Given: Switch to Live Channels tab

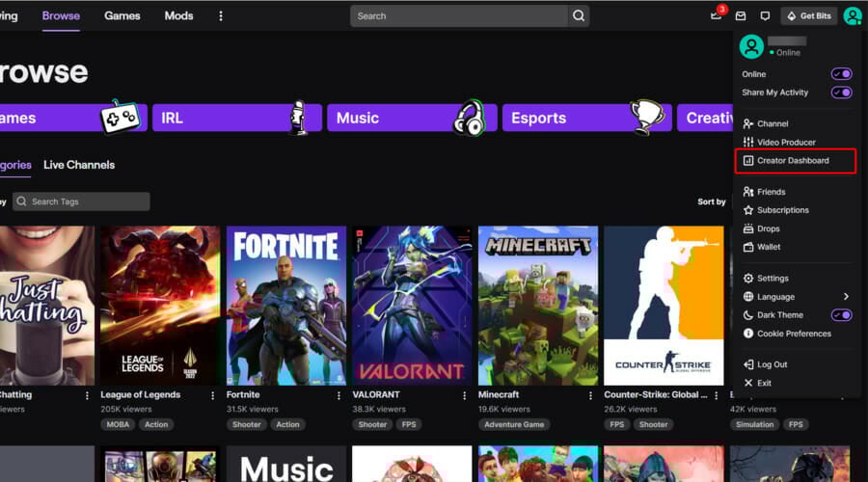Looking at the screenshot, I should pos(79,165).
